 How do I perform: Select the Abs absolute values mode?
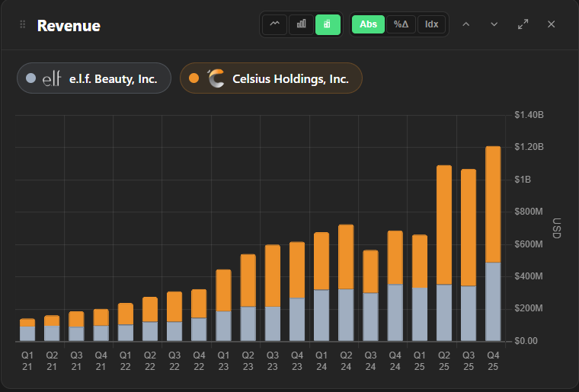368,24
